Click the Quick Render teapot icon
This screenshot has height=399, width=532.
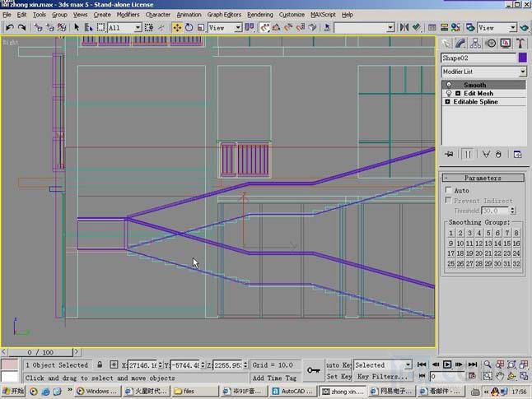click(525, 27)
